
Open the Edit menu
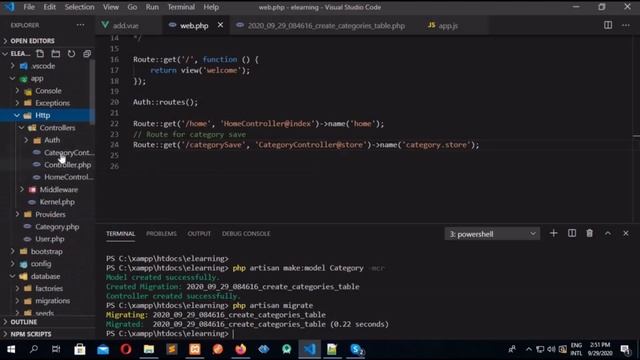pos(49,7)
